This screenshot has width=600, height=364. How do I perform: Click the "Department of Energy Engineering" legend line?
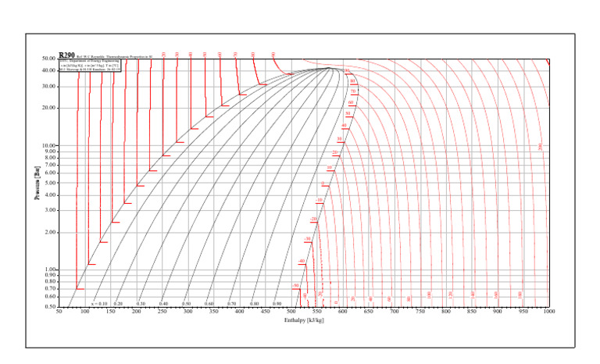click(x=90, y=61)
